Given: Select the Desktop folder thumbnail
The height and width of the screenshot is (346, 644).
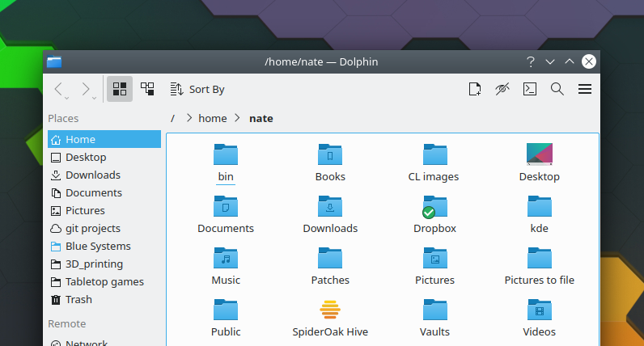Looking at the screenshot, I should [540, 154].
